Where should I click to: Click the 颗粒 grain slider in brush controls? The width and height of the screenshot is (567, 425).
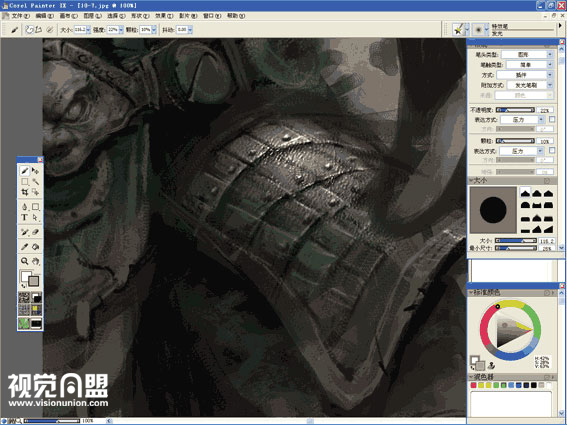[515, 141]
